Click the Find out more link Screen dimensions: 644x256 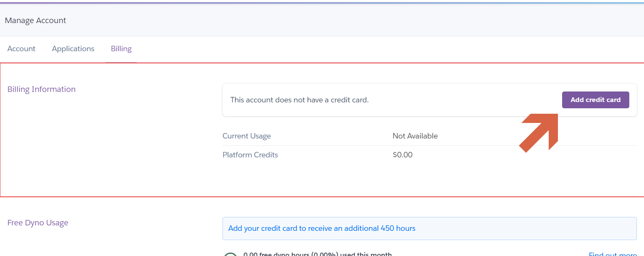coord(613,254)
